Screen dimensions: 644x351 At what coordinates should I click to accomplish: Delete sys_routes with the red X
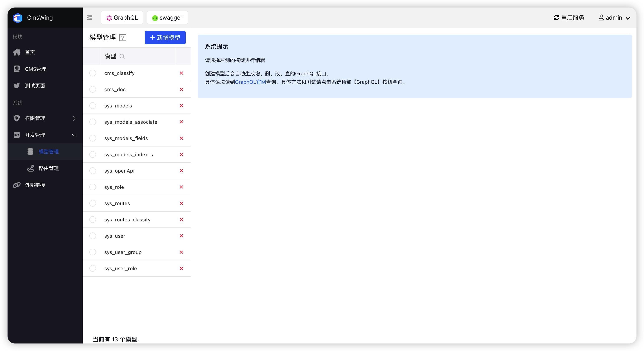[182, 203]
